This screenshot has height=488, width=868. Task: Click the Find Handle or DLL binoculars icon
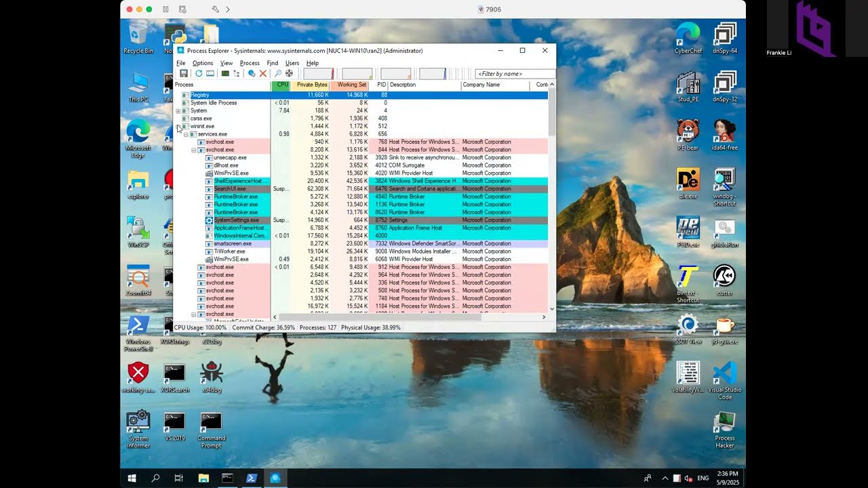(277, 73)
